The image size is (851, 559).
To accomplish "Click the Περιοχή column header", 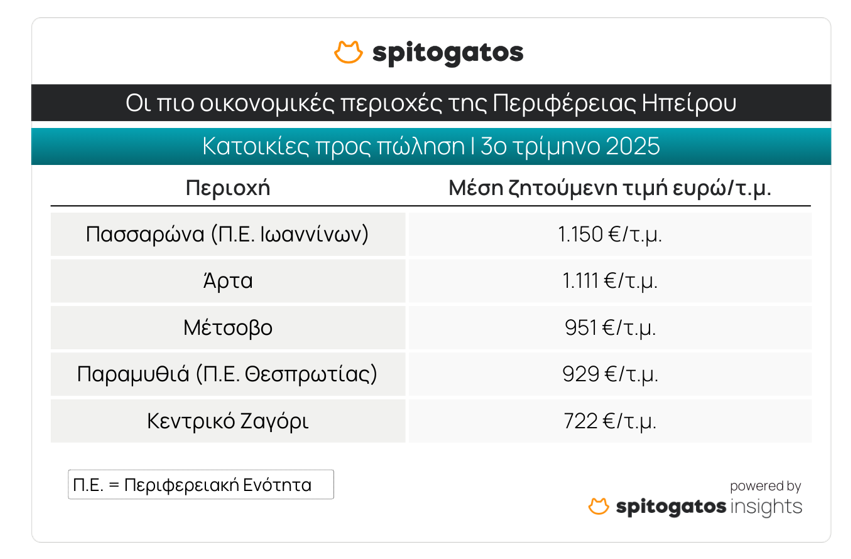I will [x=228, y=188].
